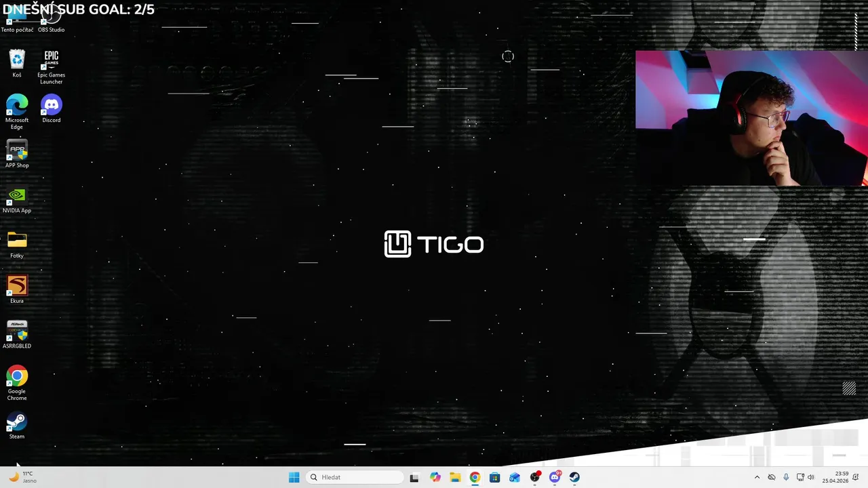Screen dimensions: 868x488
Task: Select the Microsoft Edge desktop shortcut
Action: point(17,112)
